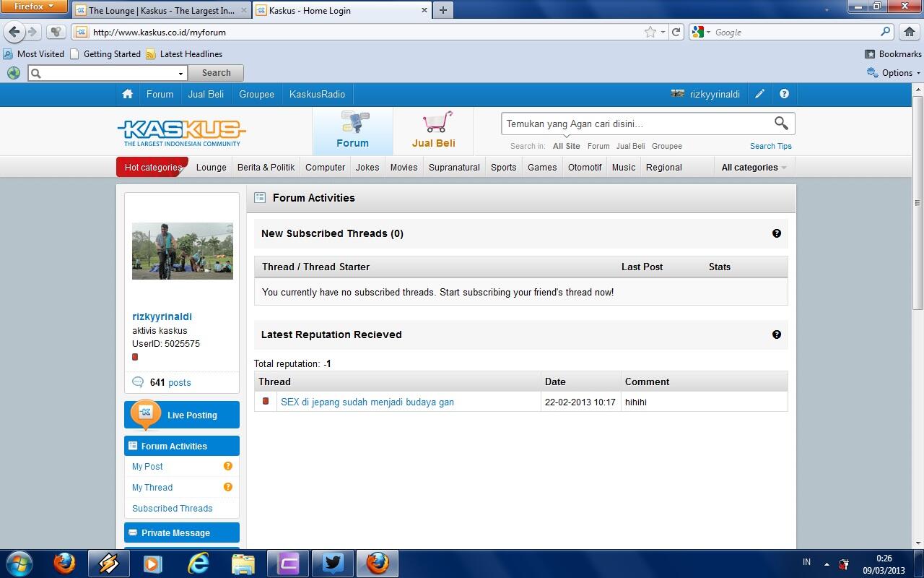Open the Forum tab with microphone icon
This screenshot has height=578, width=924.
coord(353,131)
